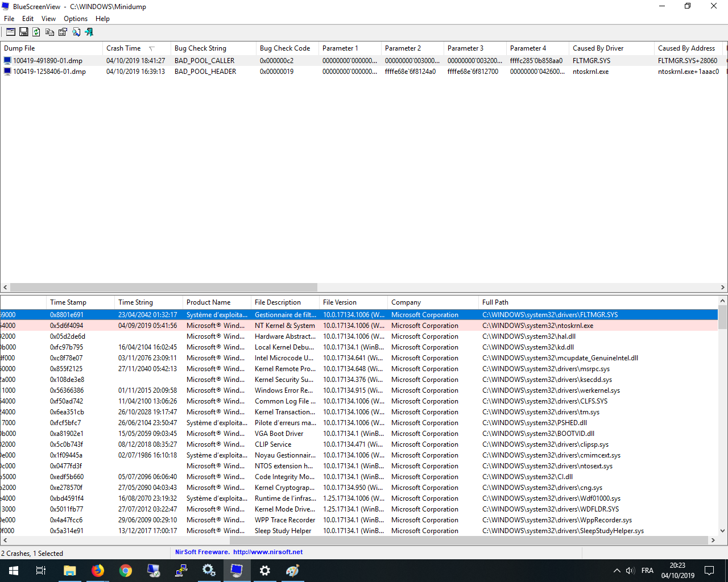Sort lower pane by Time Stamp header
This screenshot has width=728, height=582.
tap(80, 302)
